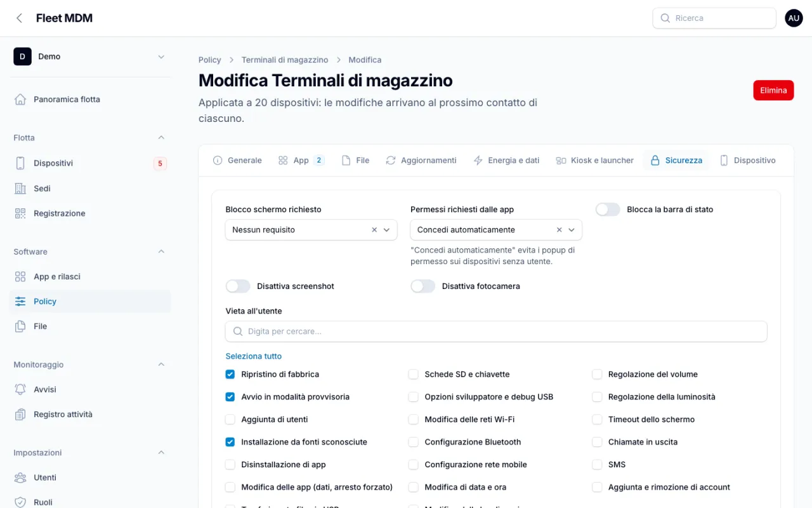This screenshot has width=812, height=508.
Task: Open the AU user avatar menu
Action: [x=794, y=18]
